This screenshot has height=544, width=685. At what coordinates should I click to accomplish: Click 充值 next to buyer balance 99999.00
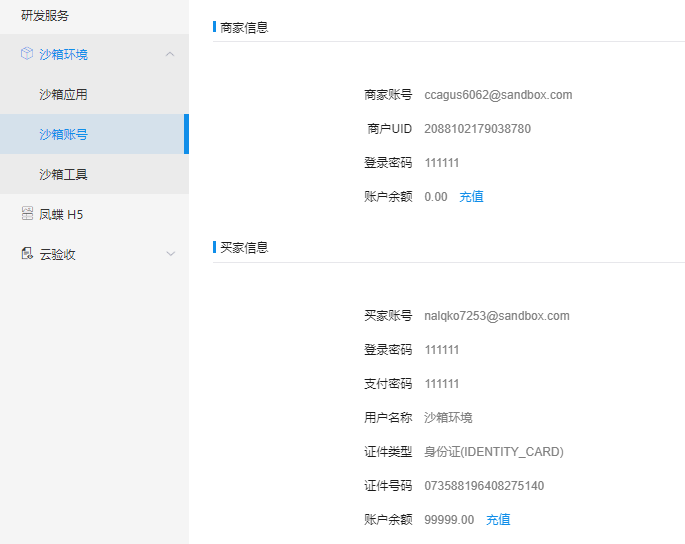tap(498, 520)
